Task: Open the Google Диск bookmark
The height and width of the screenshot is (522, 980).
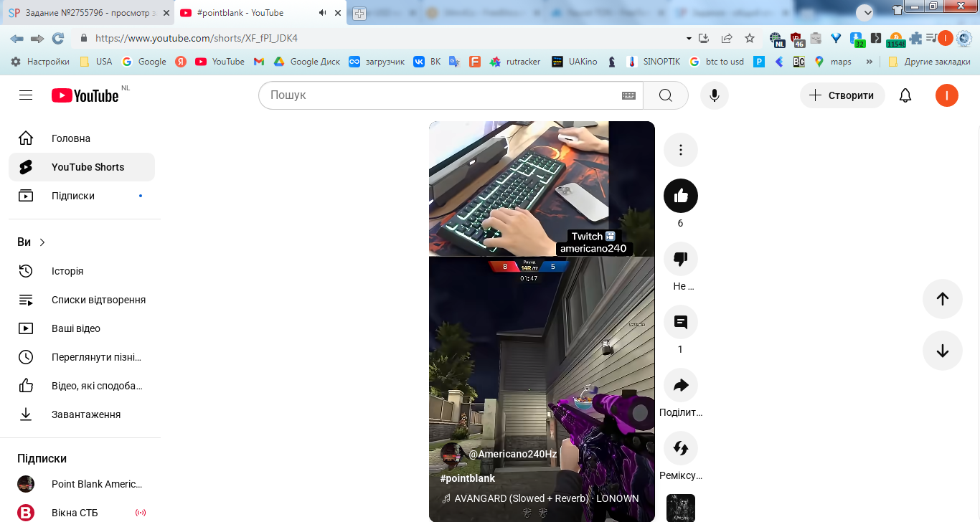Action: click(306, 62)
